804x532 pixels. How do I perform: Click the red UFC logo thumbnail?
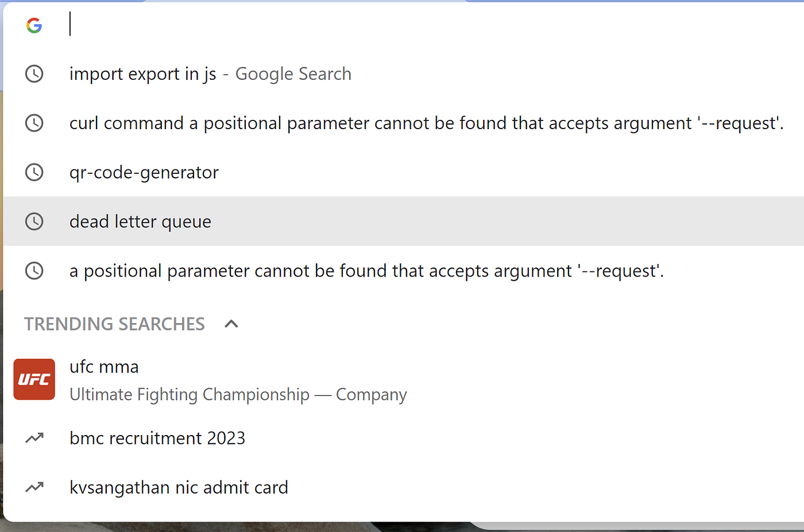coord(34,379)
